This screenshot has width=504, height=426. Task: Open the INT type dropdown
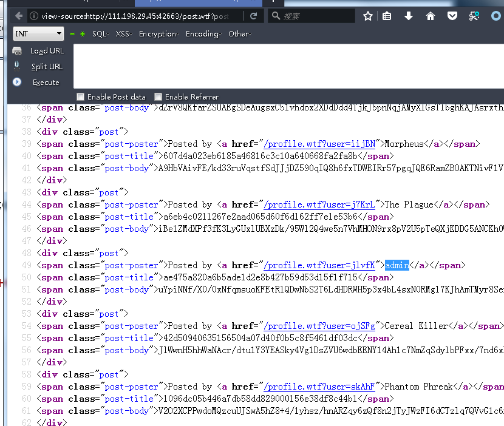(38, 34)
